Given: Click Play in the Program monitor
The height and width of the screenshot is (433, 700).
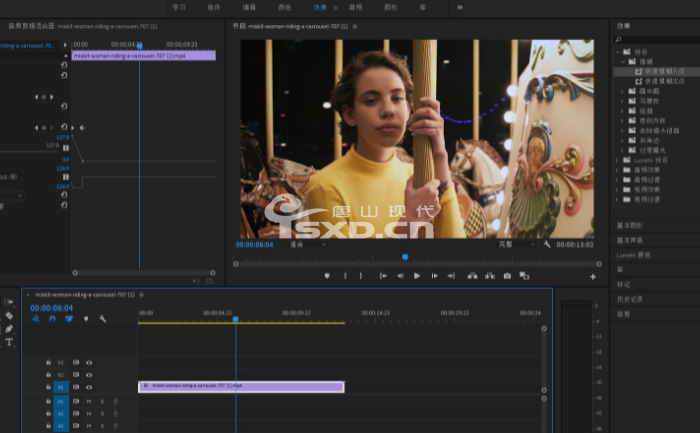Looking at the screenshot, I should 417,276.
